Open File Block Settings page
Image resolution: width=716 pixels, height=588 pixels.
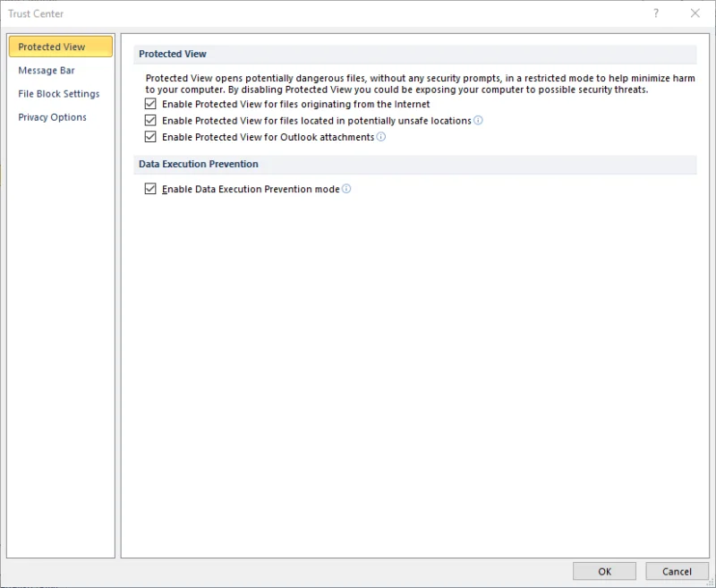pos(59,94)
